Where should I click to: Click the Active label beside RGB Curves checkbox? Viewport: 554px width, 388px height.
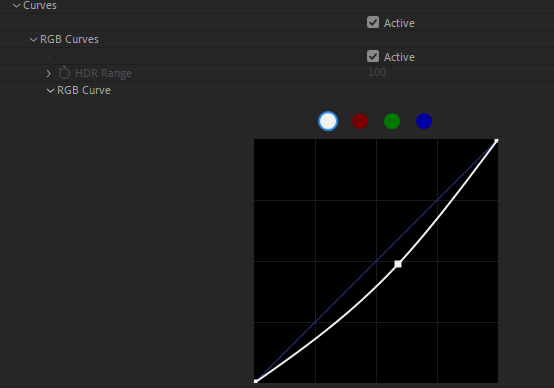click(399, 57)
